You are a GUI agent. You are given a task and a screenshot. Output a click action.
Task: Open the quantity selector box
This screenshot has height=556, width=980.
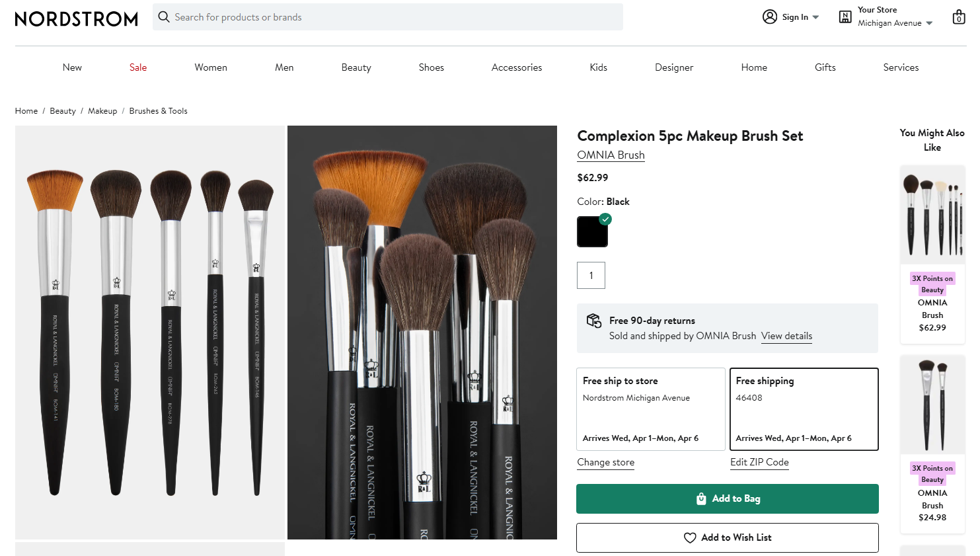coord(591,276)
